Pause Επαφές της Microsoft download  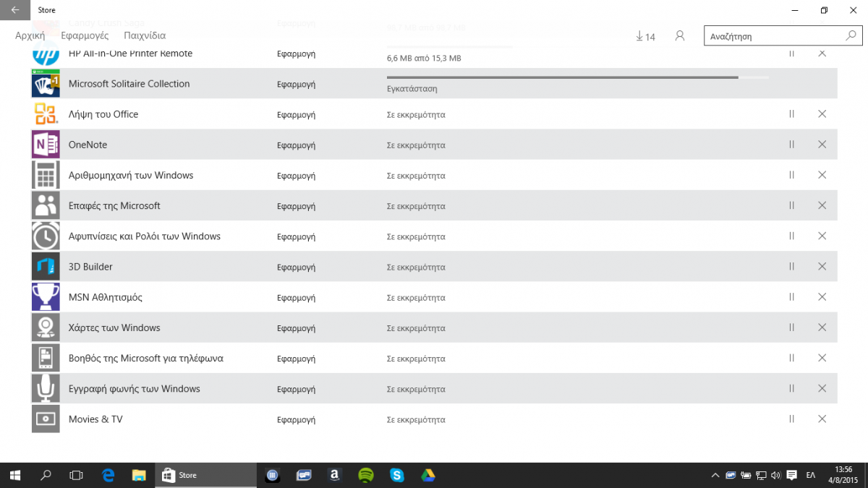[791, 205]
